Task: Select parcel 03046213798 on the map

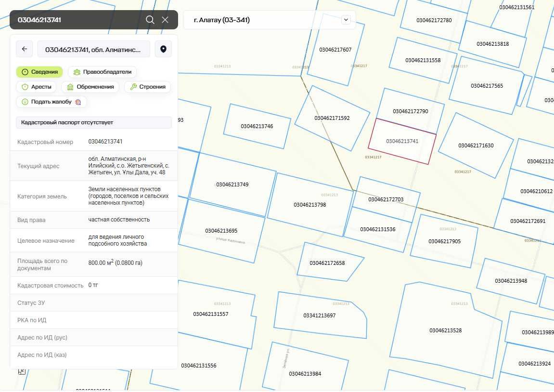Action: coord(310,205)
